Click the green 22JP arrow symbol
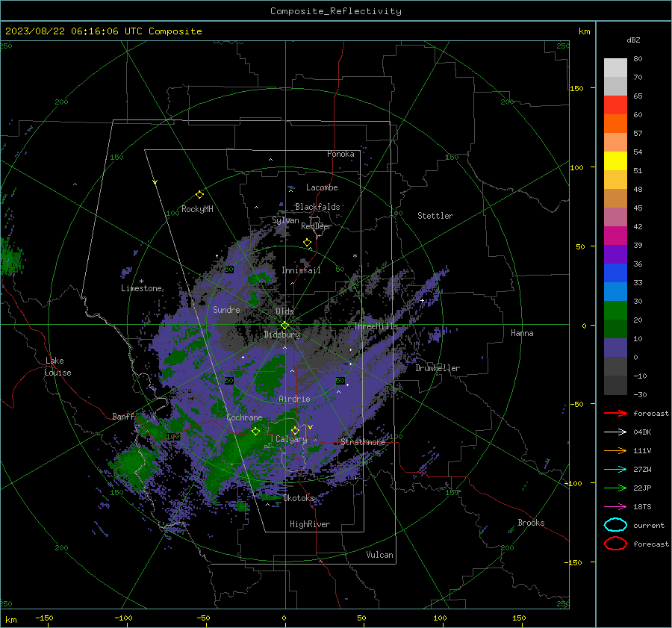This screenshot has width=672, height=628. click(615, 488)
